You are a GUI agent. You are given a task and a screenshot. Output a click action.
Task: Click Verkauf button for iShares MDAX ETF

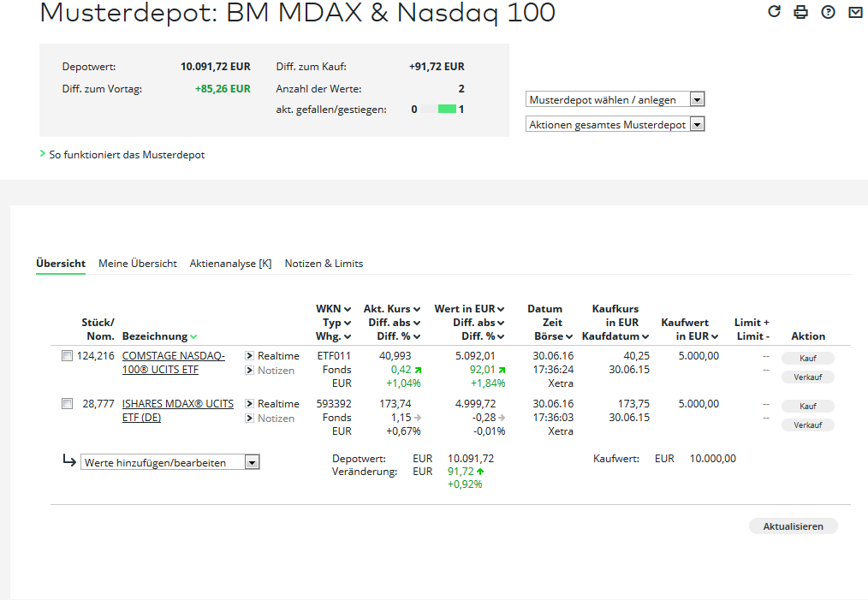tap(808, 425)
